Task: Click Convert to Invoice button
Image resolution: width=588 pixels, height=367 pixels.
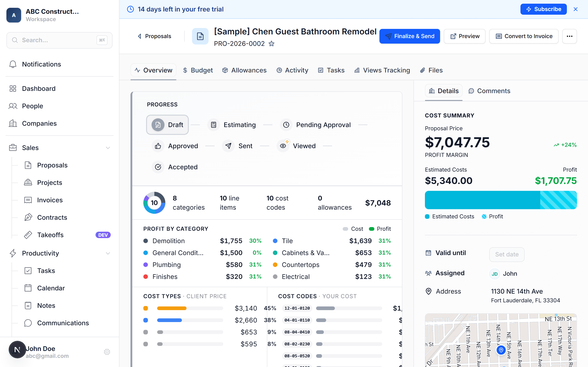Action: (x=524, y=36)
